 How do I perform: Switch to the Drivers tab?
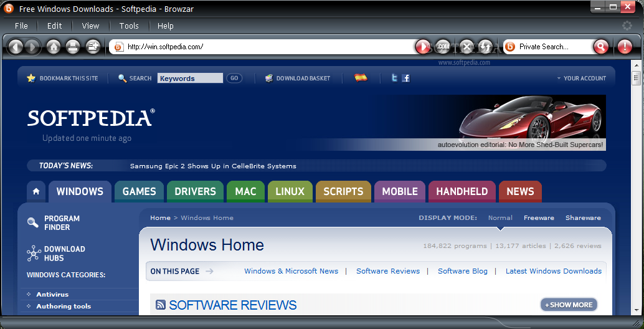pyautogui.click(x=195, y=191)
